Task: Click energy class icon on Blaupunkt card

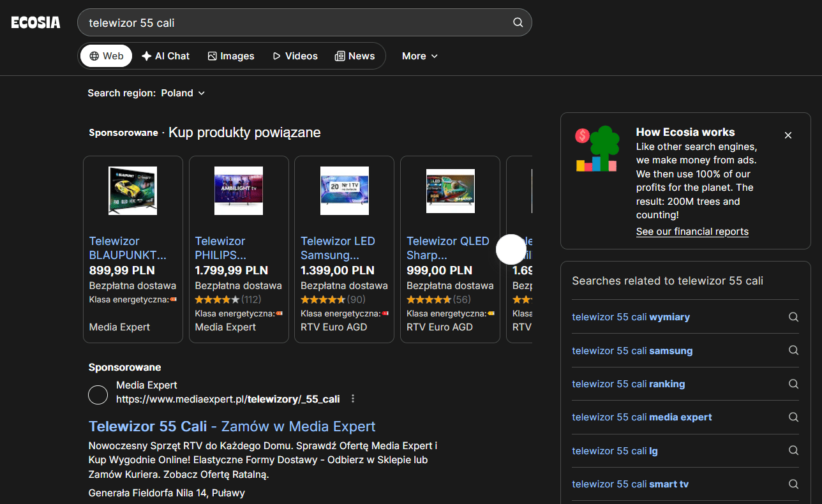Action: click(x=173, y=299)
